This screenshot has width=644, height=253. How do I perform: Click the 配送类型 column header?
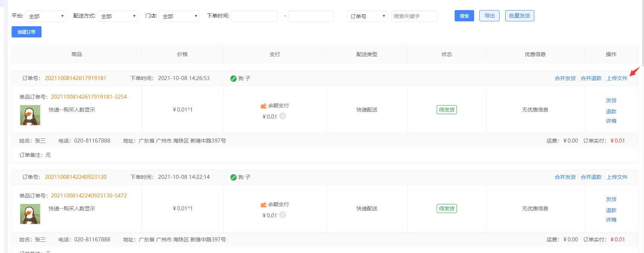(x=367, y=54)
